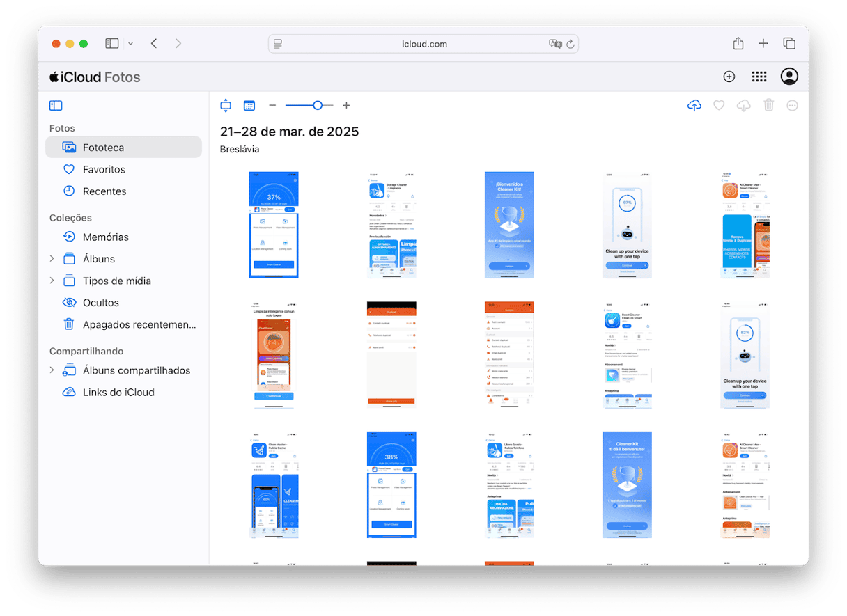847x616 pixels.
Task: Click the icloud.com address bar
Action: coord(423,44)
